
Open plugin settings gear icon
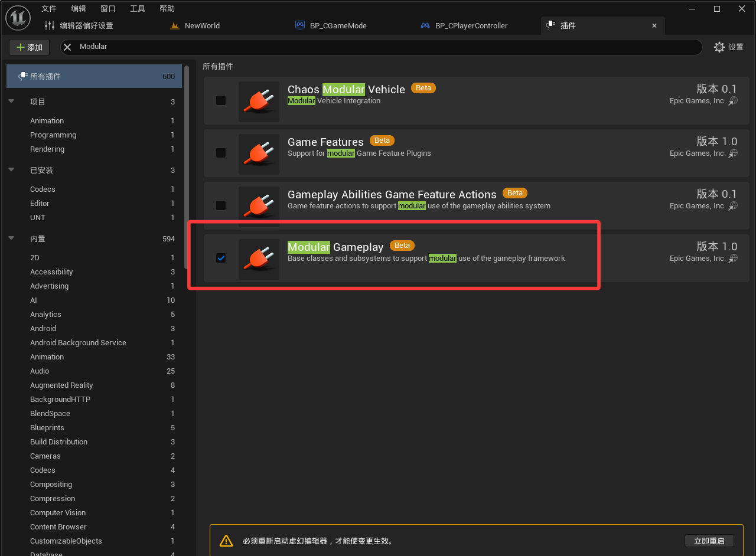719,47
